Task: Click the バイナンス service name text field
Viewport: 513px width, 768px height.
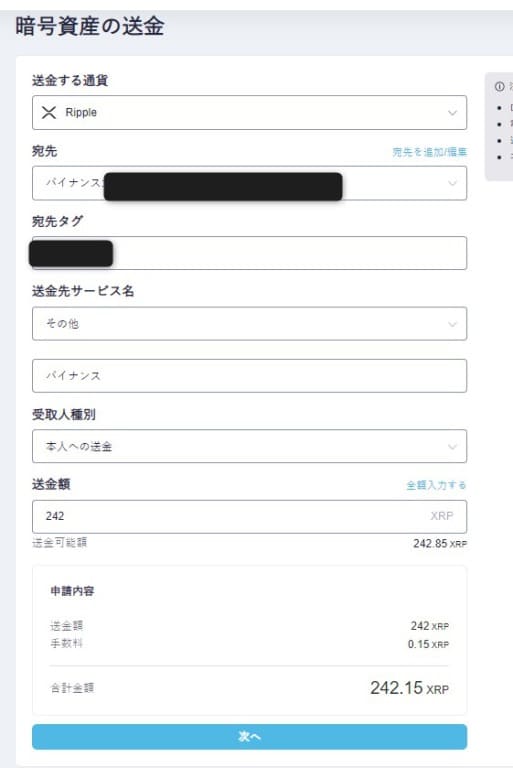Action: pyautogui.click(x=249, y=376)
